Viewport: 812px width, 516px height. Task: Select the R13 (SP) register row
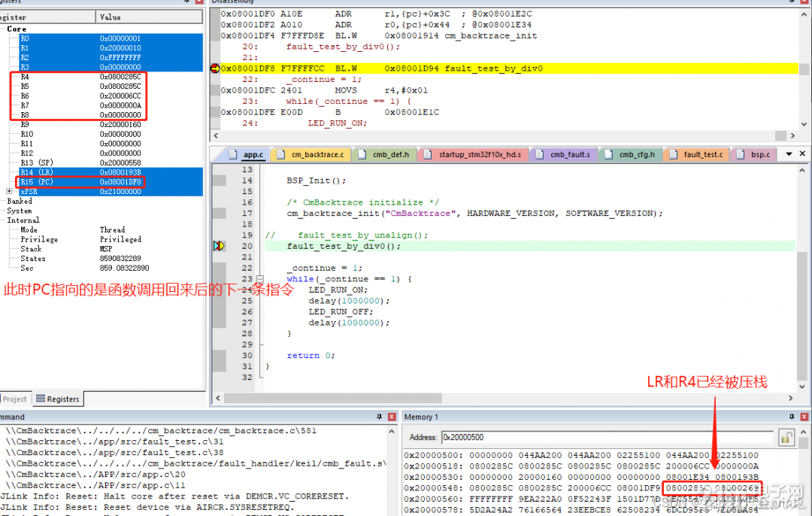[x=111, y=163]
